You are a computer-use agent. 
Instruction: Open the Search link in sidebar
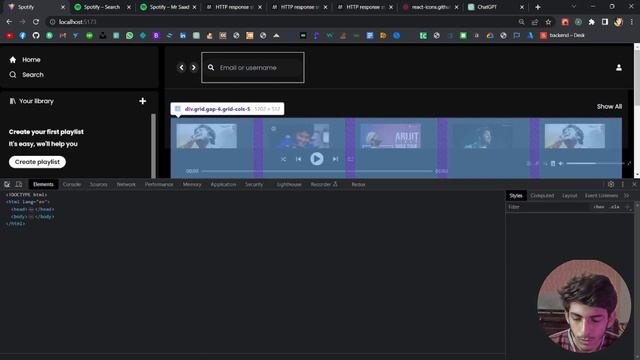27,75
